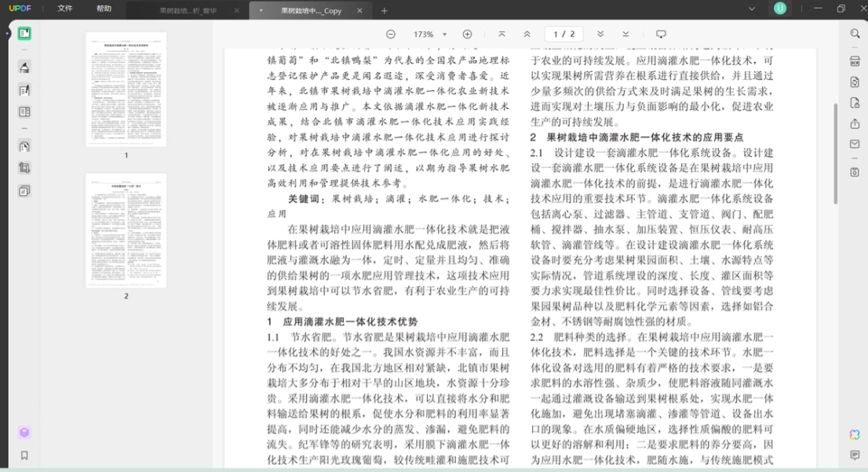Select the 果树栽培中..._Copy tab

click(x=311, y=10)
